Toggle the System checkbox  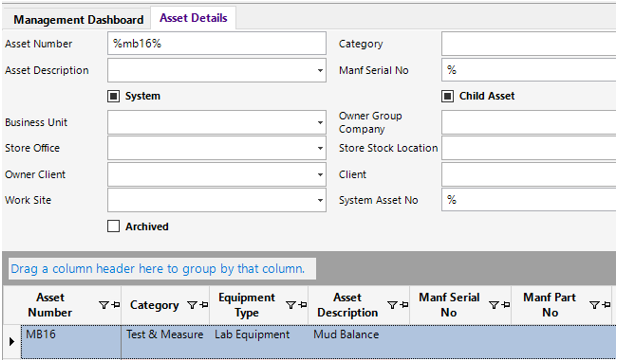pos(113,96)
